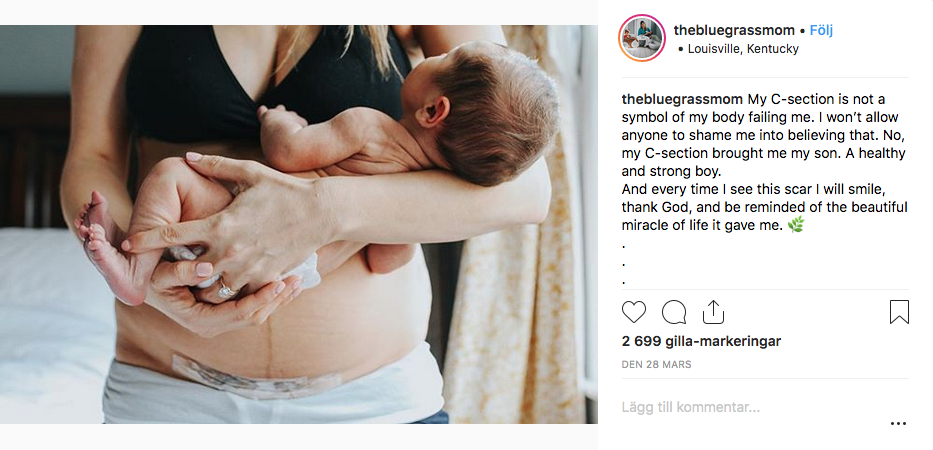View 2 699 gilla-markeringar likes list
The image size is (933, 450).
point(701,342)
